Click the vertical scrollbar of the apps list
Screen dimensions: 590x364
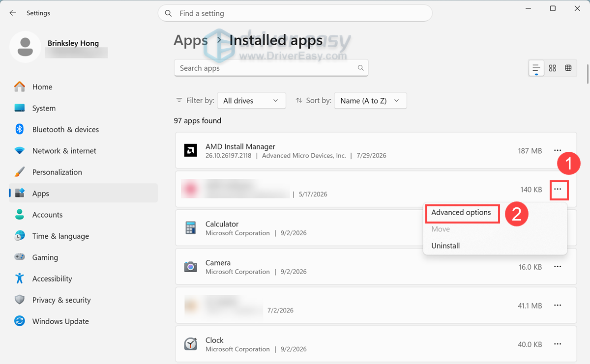(x=588, y=74)
